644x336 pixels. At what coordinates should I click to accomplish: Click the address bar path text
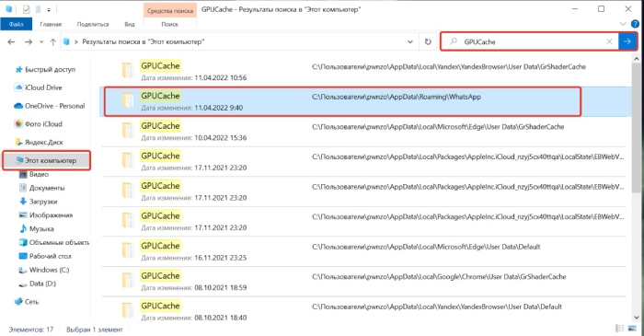144,41
